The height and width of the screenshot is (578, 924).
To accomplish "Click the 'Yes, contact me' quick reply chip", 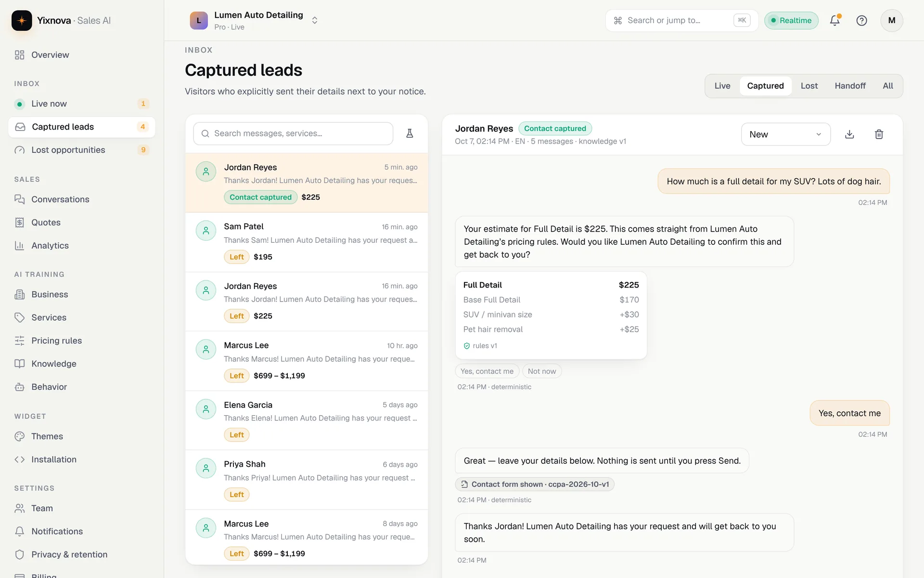I will (x=487, y=371).
